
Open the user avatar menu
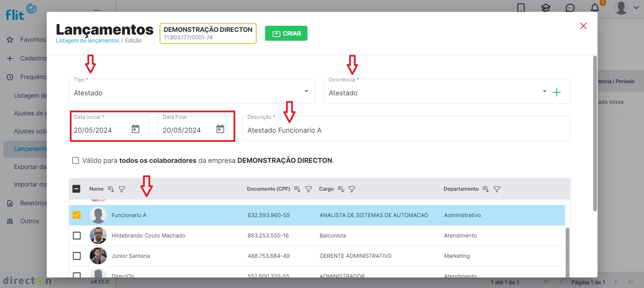click(621, 7)
